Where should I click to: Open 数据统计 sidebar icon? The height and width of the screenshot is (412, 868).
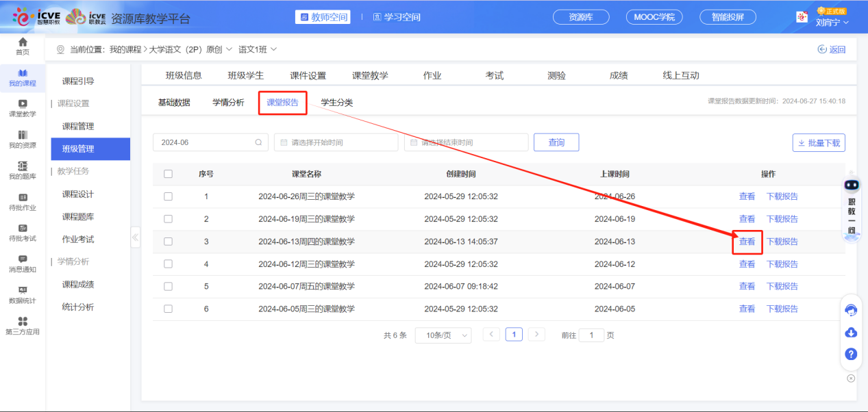23,294
